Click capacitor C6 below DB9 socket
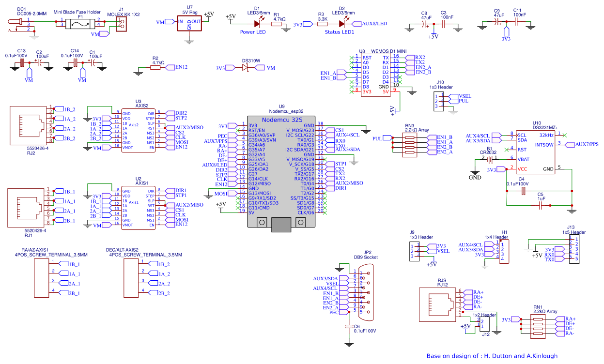The width and height of the screenshot is (604, 364). tap(349, 327)
